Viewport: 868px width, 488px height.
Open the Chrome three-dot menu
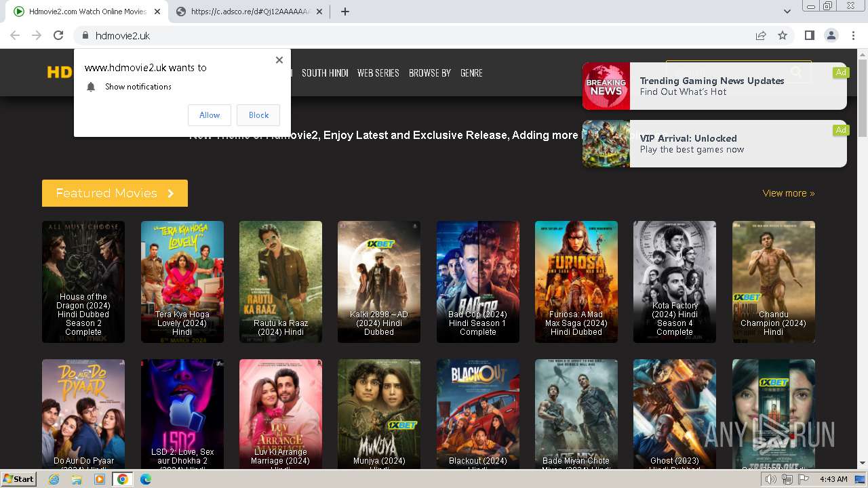coord(853,35)
